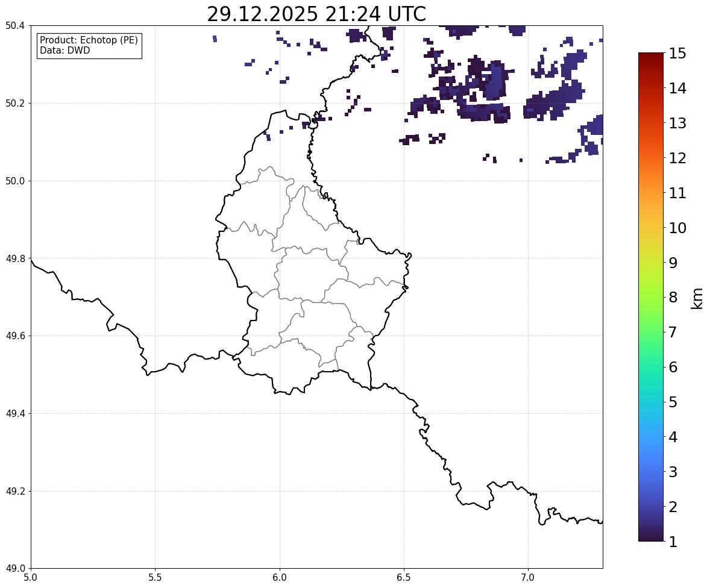Click the longitude tick label '6.5'
This screenshot has width=710, height=588.
coord(404,578)
